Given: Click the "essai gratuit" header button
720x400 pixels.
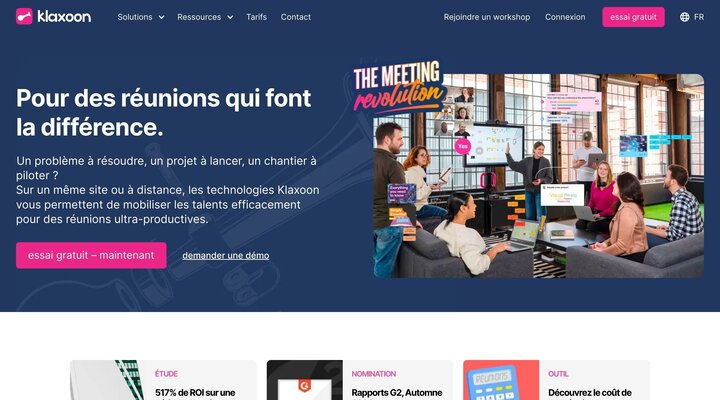Looking at the screenshot, I should [633, 17].
